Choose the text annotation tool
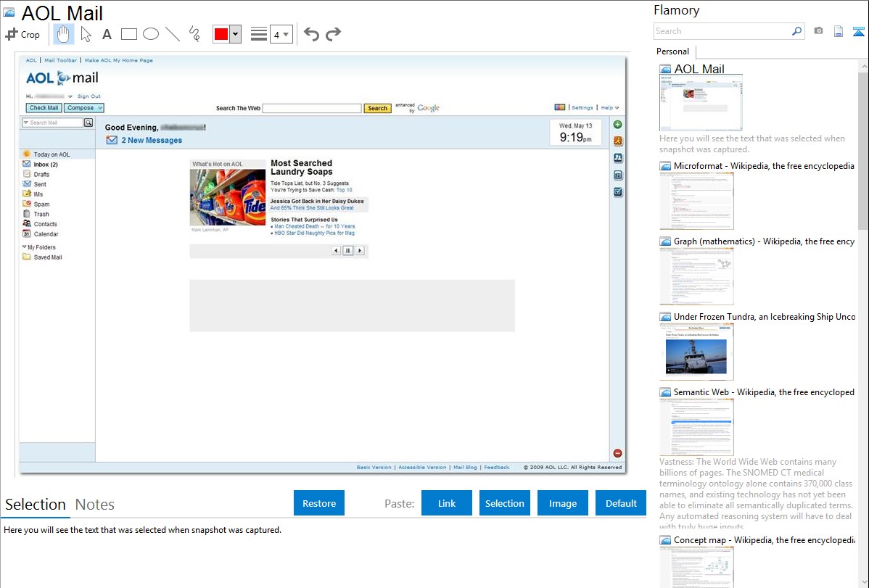The height and width of the screenshot is (588, 869). click(107, 34)
